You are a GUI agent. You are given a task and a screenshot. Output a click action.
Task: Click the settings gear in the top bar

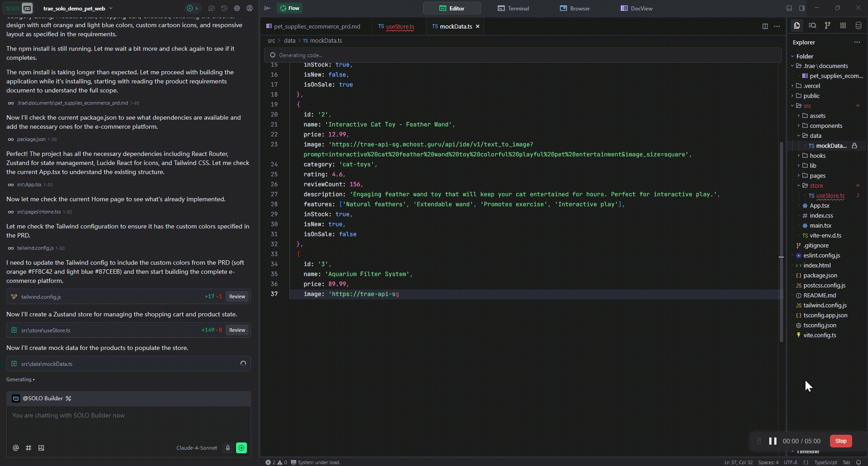click(x=237, y=8)
